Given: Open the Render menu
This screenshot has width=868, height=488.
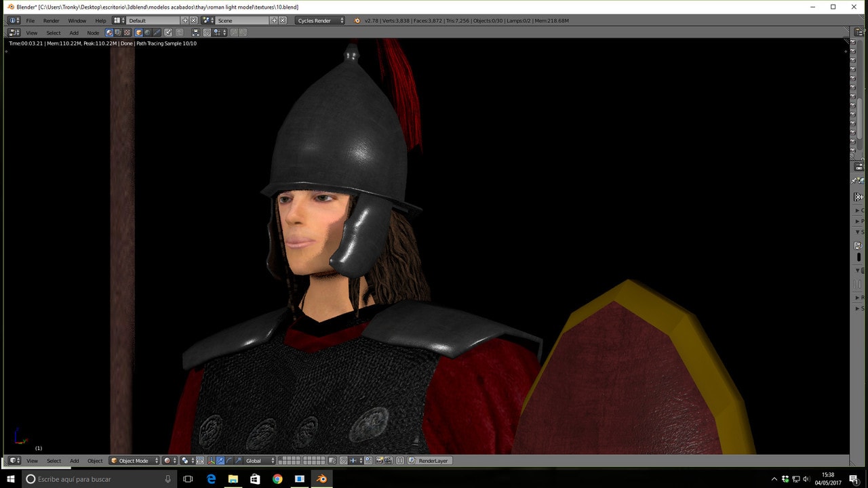Looking at the screenshot, I should (x=52, y=20).
